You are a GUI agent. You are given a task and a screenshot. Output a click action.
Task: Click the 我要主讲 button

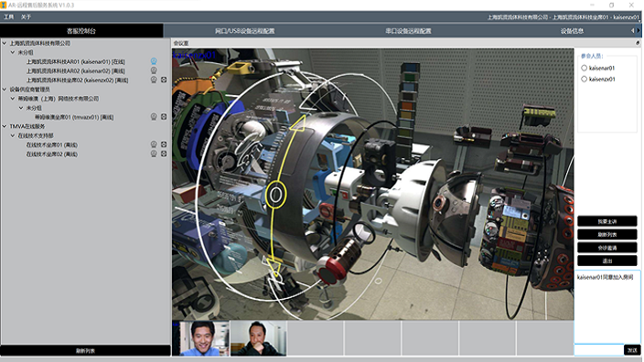pos(607,221)
